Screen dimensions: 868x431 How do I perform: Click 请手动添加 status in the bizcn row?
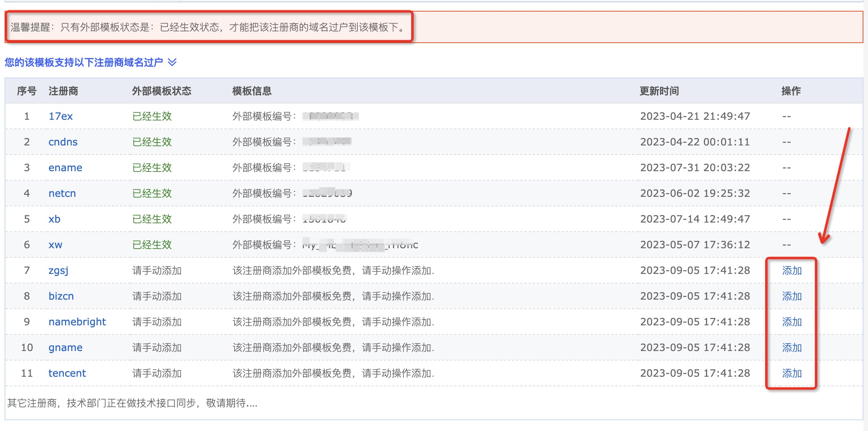157,296
